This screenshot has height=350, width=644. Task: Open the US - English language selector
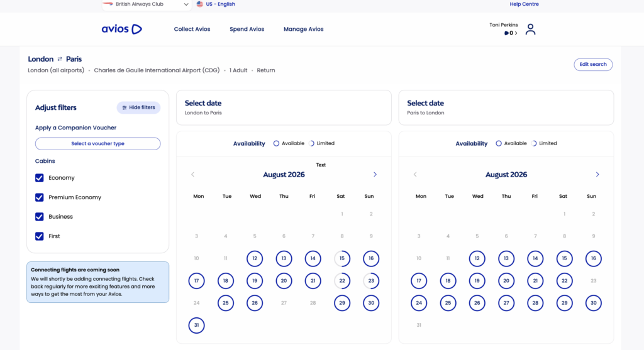[216, 4]
